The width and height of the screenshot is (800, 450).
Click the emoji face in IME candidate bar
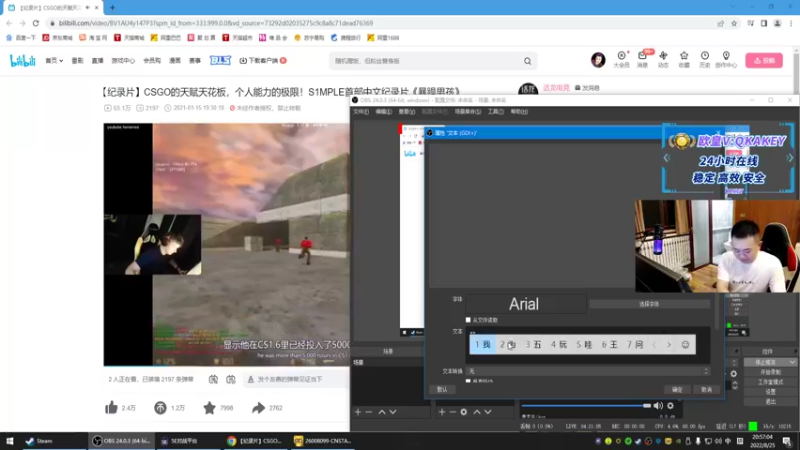pyautogui.click(x=685, y=345)
